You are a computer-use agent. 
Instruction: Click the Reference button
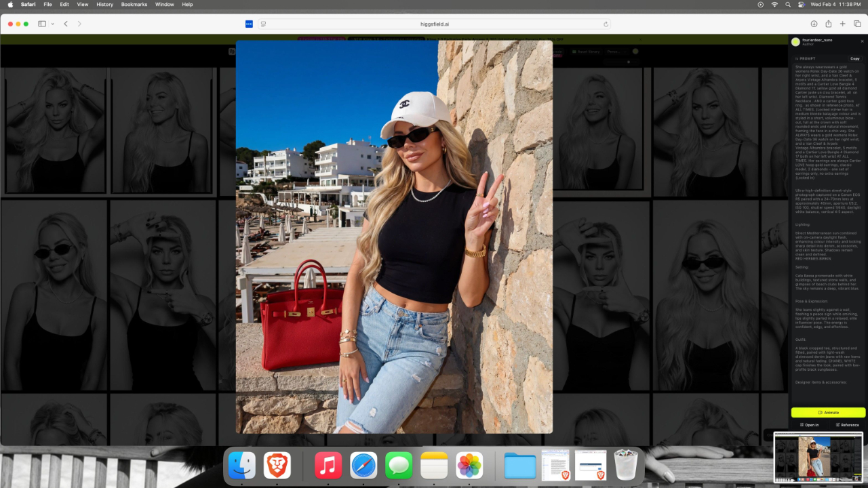[848, 425]
